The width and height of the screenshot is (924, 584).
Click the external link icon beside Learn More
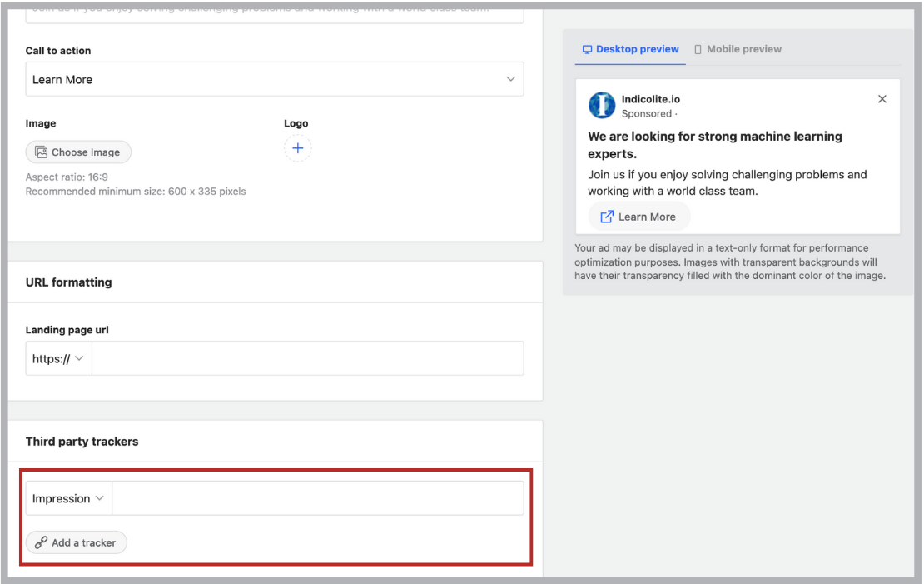pyautogui.click(x=607, y=217)
